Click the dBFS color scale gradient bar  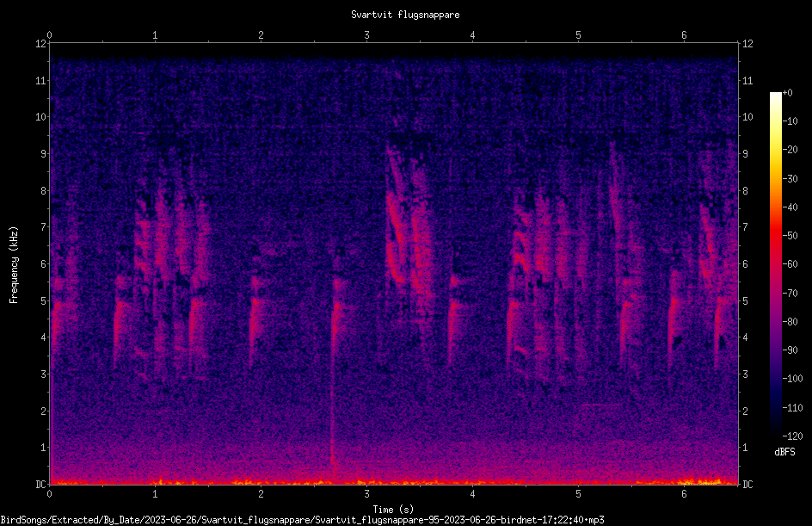775,264
